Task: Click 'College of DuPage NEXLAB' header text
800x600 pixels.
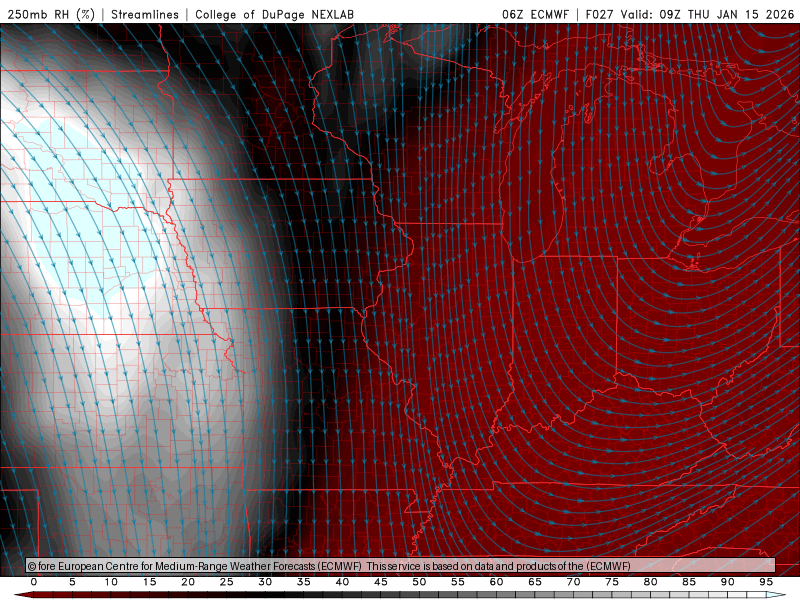Action: (x=274, y=14)
